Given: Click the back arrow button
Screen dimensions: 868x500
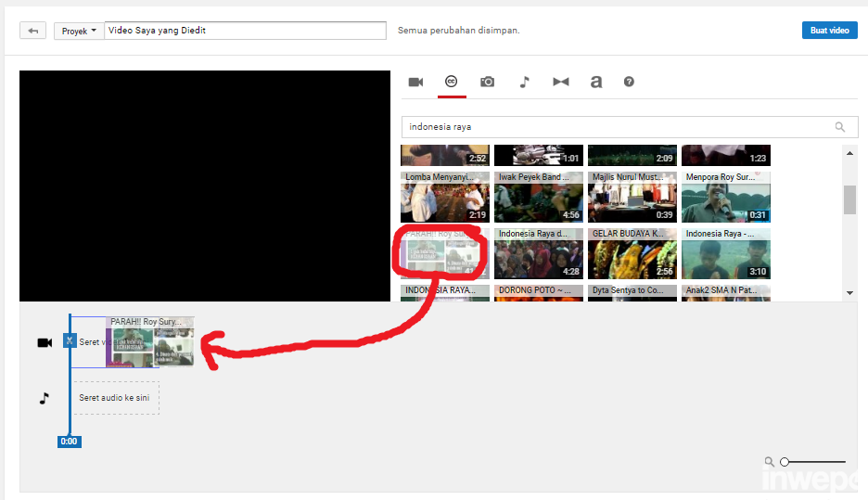Looking at the screenshot, I should coord(32,31).
